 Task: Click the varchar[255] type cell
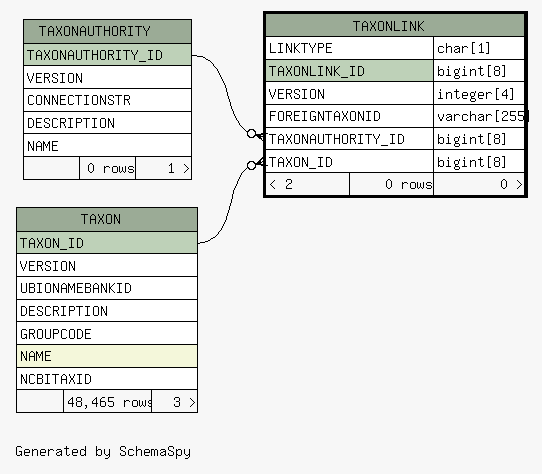click(479, 116)
